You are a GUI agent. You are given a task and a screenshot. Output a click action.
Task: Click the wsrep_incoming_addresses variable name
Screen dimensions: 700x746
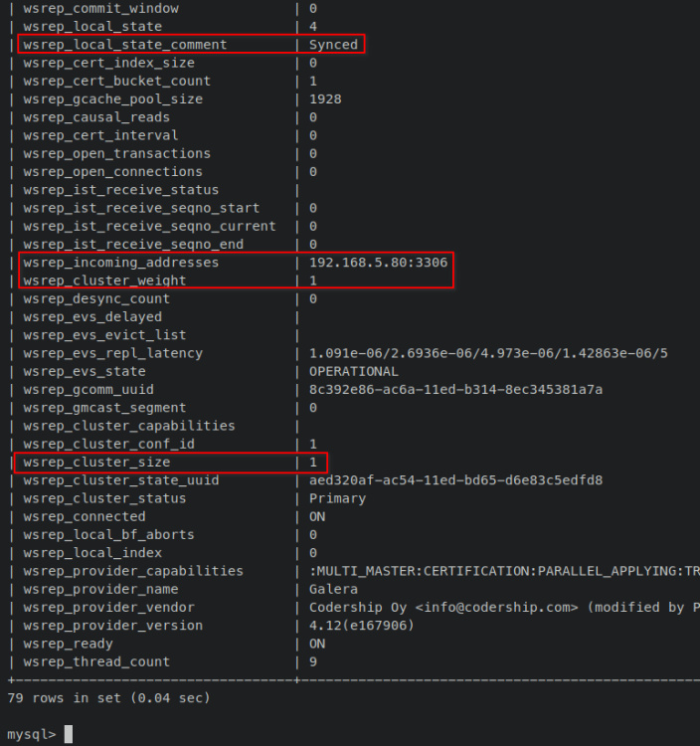tap(121, 263)
